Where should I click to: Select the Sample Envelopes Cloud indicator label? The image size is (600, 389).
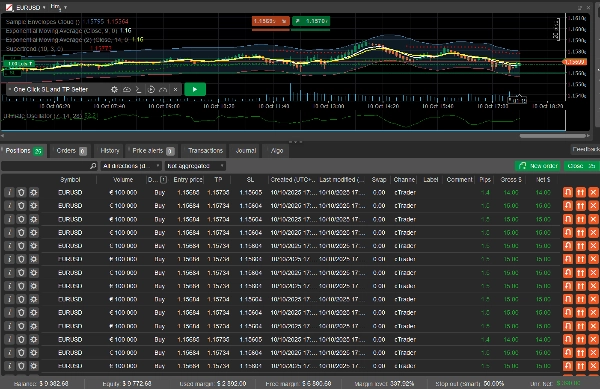(x=42, y=22)
